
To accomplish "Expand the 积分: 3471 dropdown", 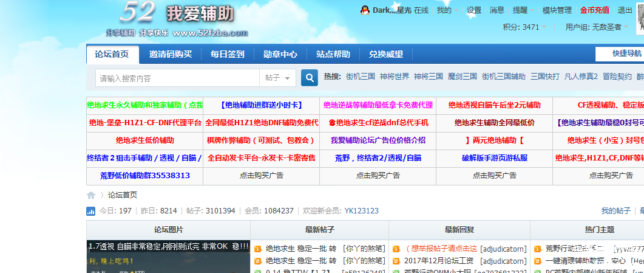I will [524, 27].
